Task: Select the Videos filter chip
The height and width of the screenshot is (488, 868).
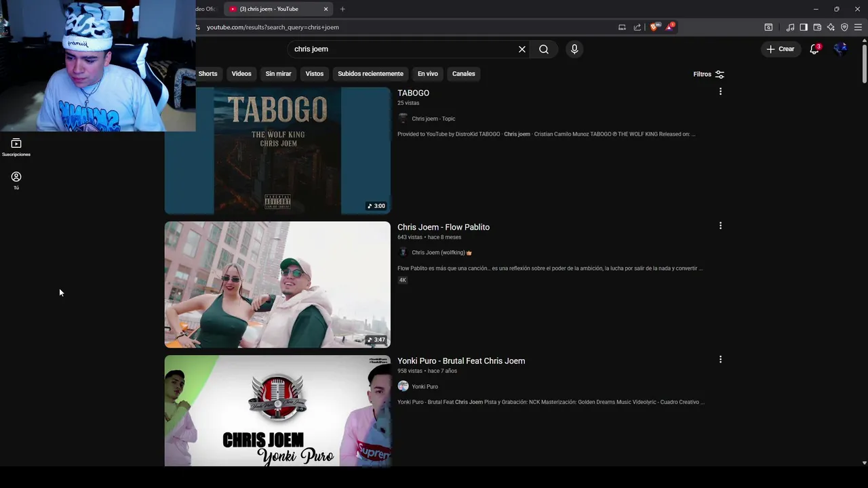Action: 241,73
